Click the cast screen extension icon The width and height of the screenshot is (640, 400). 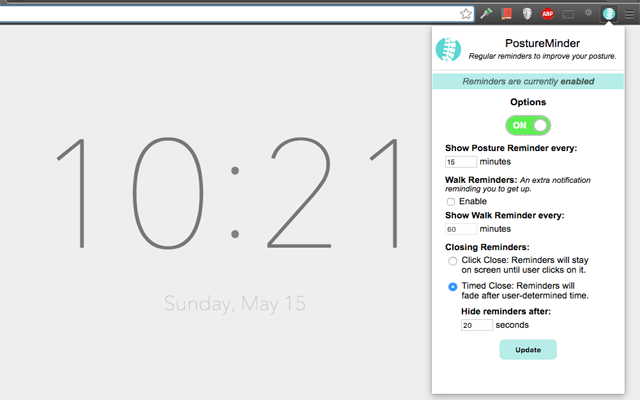coord(568,14)
